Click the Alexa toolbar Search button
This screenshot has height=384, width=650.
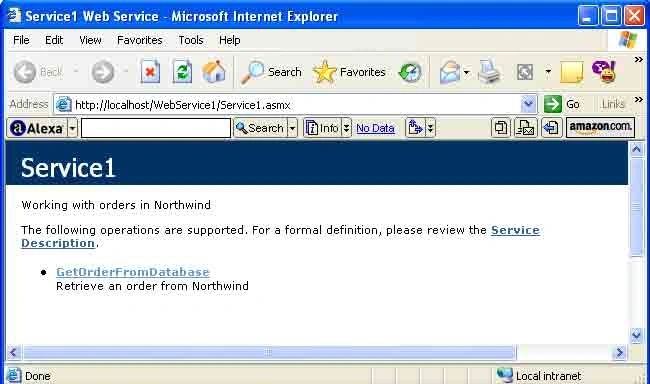click(260, 128)
